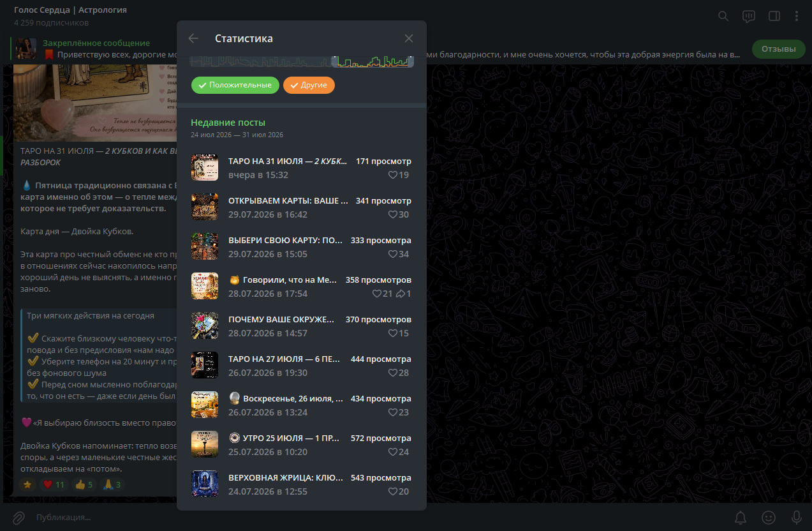Click the pinned message thumbnail avatar
Viewport: 812px width, 531px height.
click(x=26, y=49)
